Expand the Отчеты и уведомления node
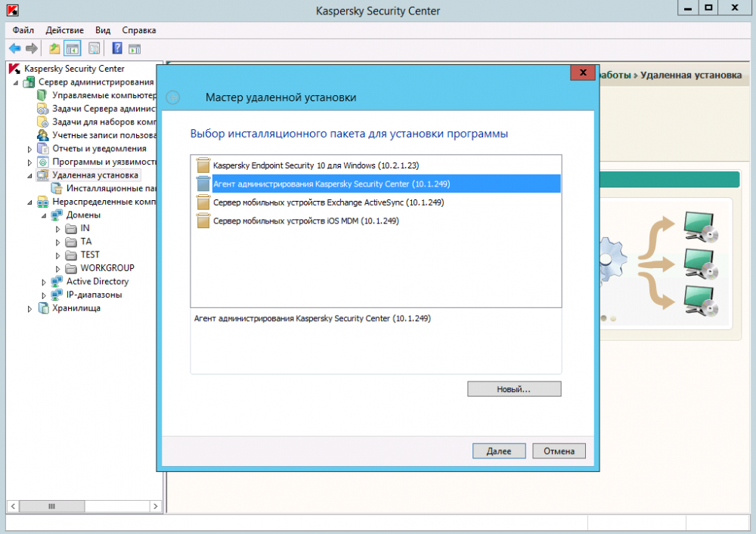Image resolution: width=756 pixels, height=534 pixels. [x=29, y=149]
